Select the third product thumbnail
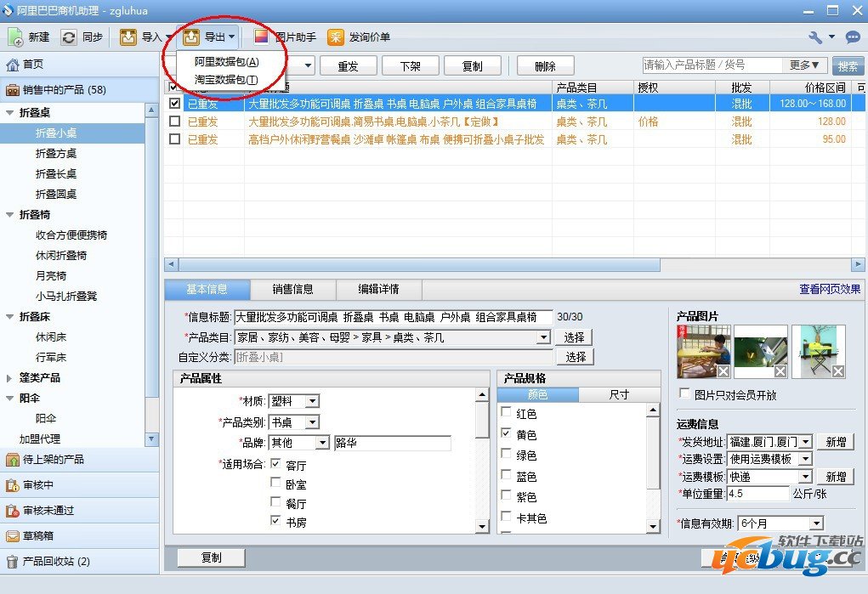 point(819,352)
